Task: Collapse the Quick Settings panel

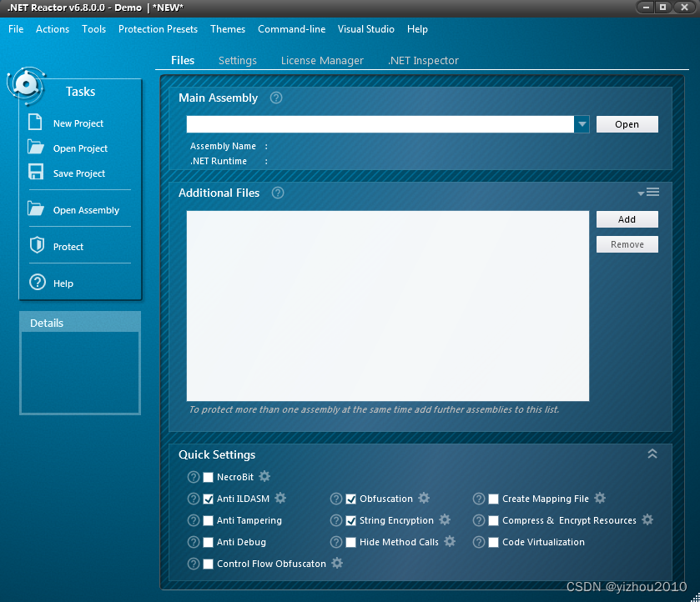Action: [x=652, y=454]
